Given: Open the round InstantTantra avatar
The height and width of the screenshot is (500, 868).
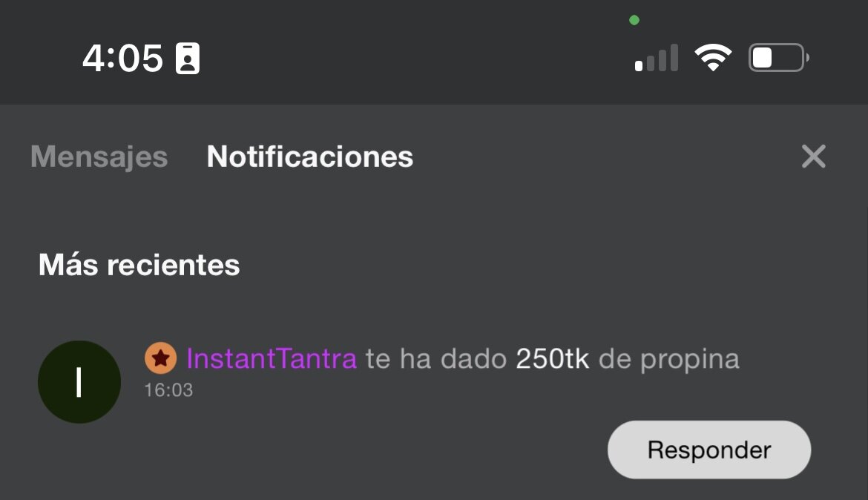Looking at the screenshot, I should pos(79,382).
